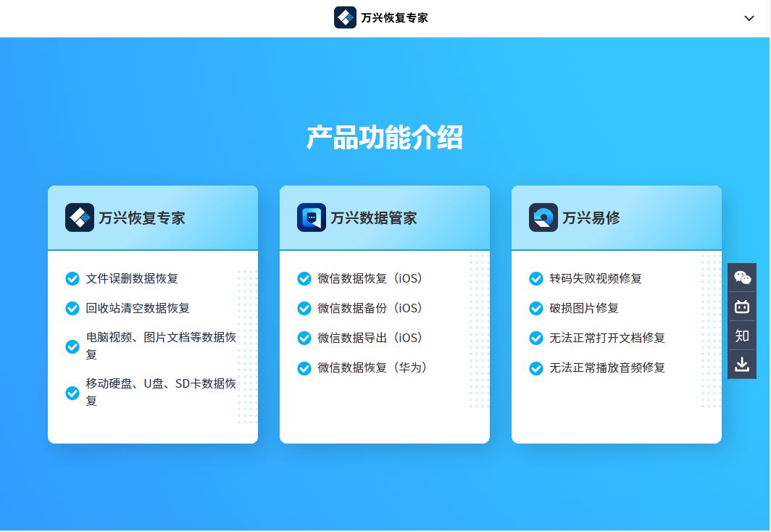Screen dimensions: 771x532
Task: Toggle the check next to 转码失败视频修复
Action: (x=536, y=278)
